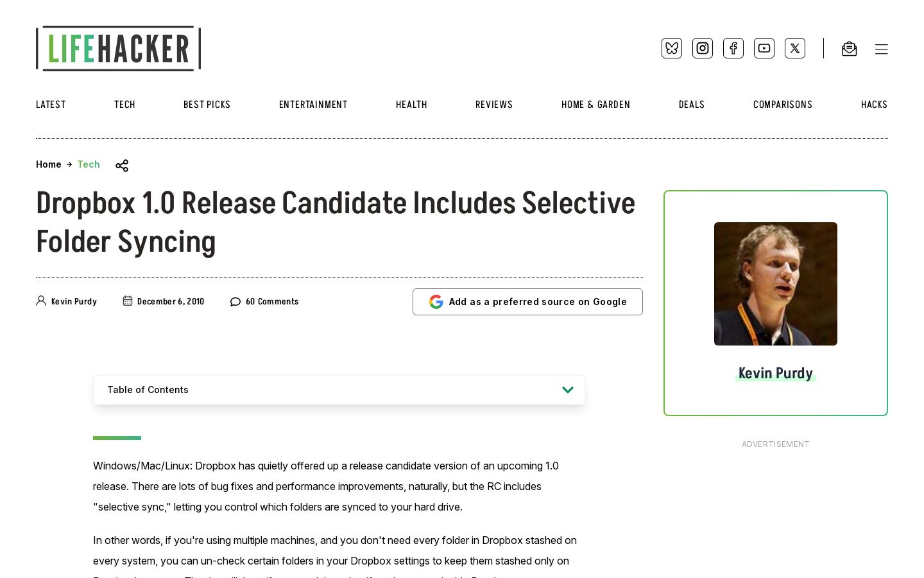This screenshot has height=578, width=924.
Task: Open the Hacks navigation item
Action: 874,105
